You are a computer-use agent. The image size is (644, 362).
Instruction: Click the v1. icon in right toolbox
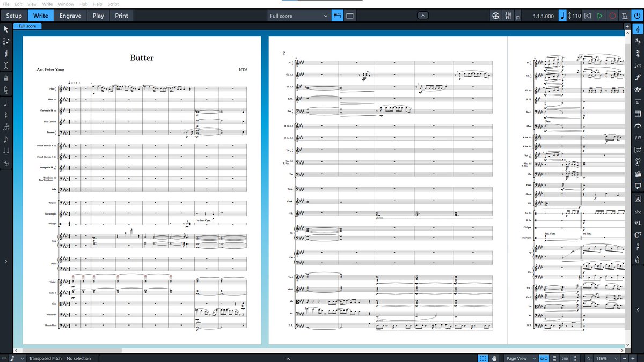click(638, 223)
